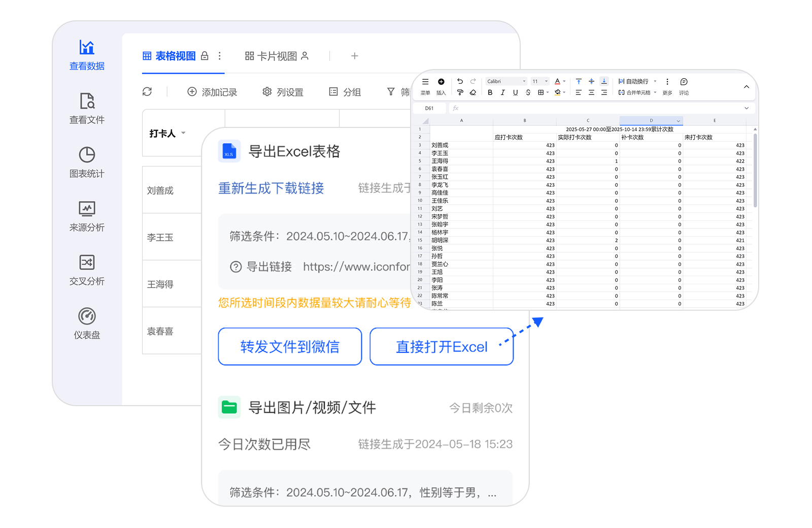Go to 交叉分析 cross analysis
The image size is (812, 528).
87,270
